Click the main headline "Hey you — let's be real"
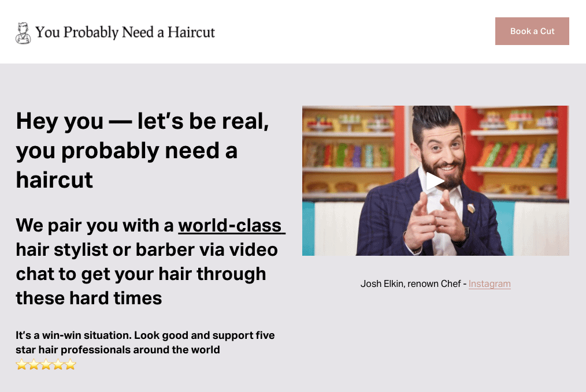This screenshot has height=392, width=586. coord(142,121)
